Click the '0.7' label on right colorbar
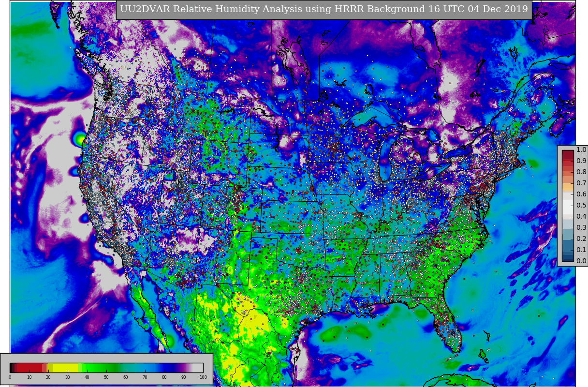The image size is (588, 387). [581, 183]
